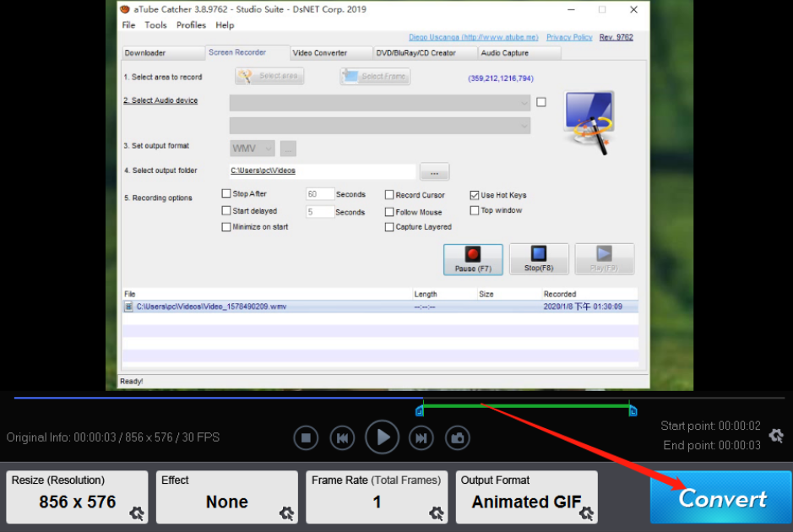Enable Minimize on start checkbox
Viewport: 793px width, 532px height.
tap(226, 227)
